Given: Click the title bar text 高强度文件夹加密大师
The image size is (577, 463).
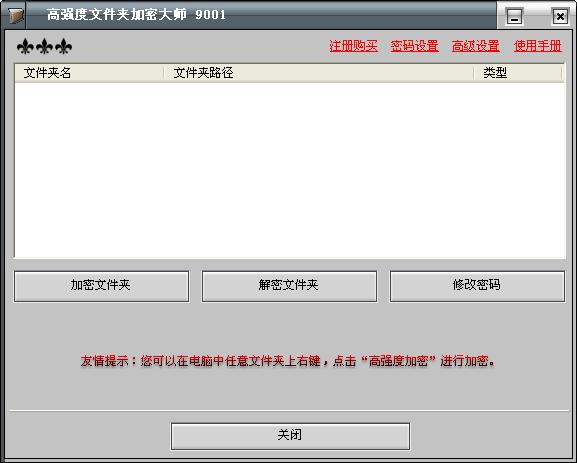Looking at the screenshot, I should point(117,15).
